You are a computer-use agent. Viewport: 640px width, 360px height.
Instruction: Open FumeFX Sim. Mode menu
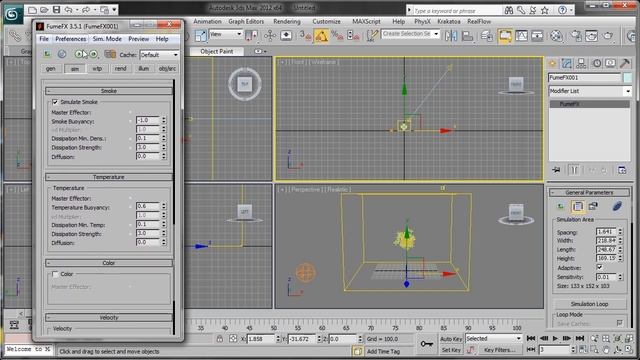pyautogui.click(x=107, y=39)
